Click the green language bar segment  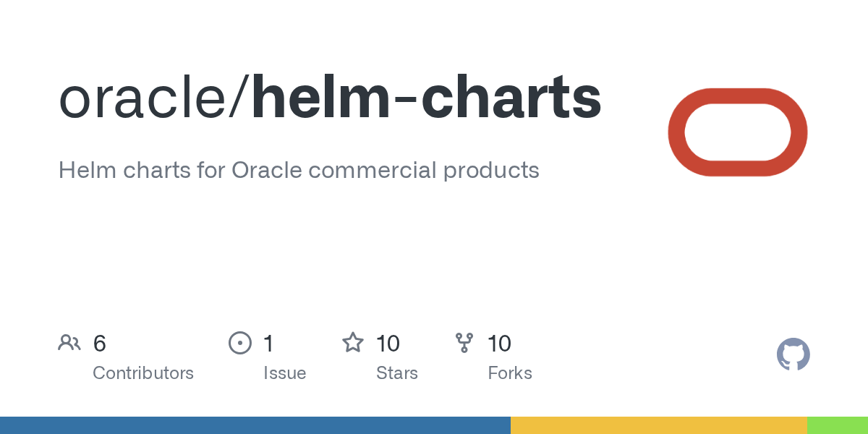837,425
